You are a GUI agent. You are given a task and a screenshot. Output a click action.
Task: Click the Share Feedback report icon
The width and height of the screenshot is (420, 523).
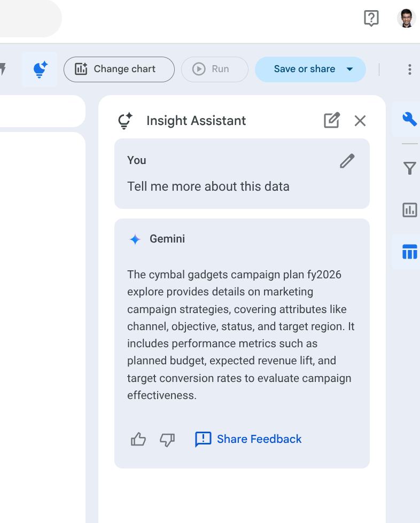(x=203, y=439)
